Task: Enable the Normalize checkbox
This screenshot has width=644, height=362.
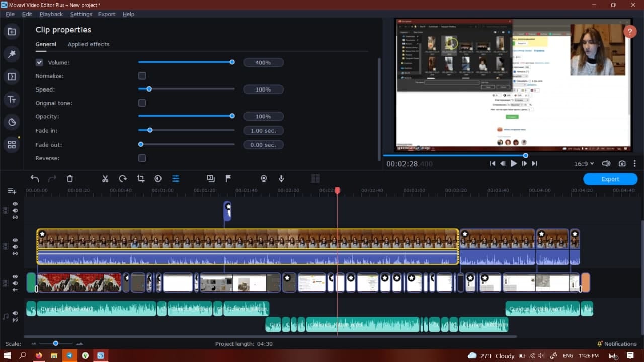Action: (x=142, y=76)
